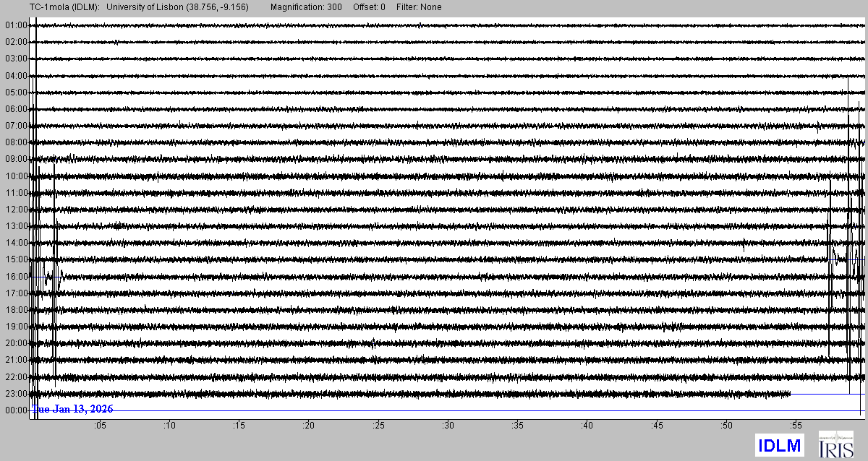Viewport: 868px width, 461px height.
Task: Select the 01:00 hour trace label
Action: click(16, 25)
